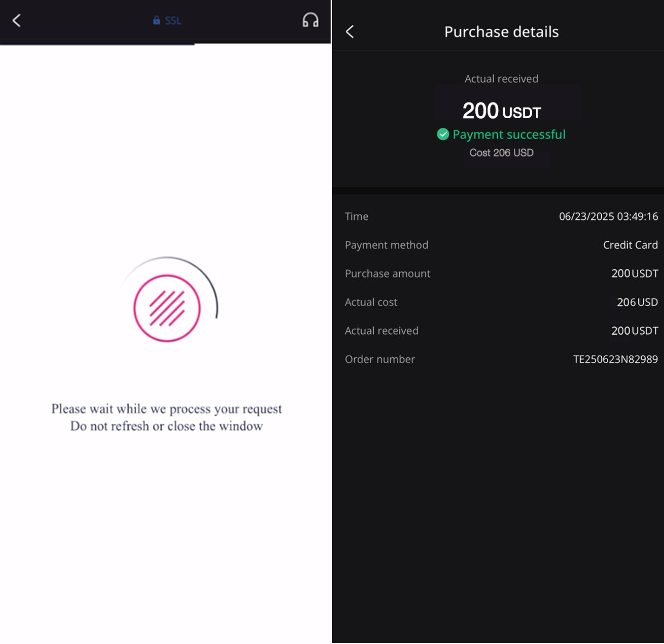Viewport: 664px width, 644px height.
Task: Tap the Cost 206 USD label
Action: 501,153
